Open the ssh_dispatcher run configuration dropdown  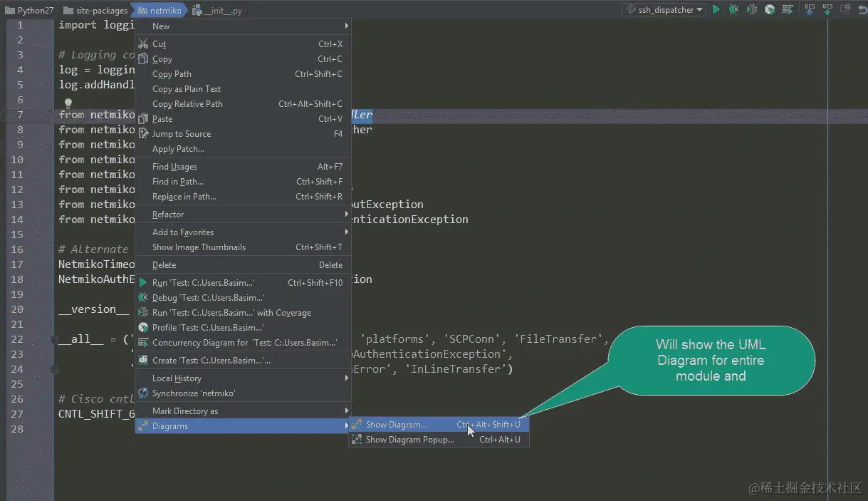[x=664, y=9]
